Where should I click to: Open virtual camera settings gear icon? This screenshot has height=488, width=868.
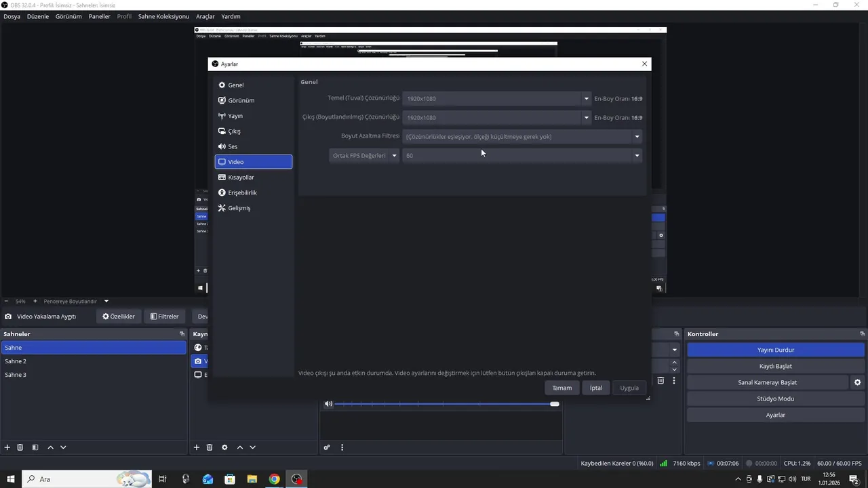click(857, 382)
